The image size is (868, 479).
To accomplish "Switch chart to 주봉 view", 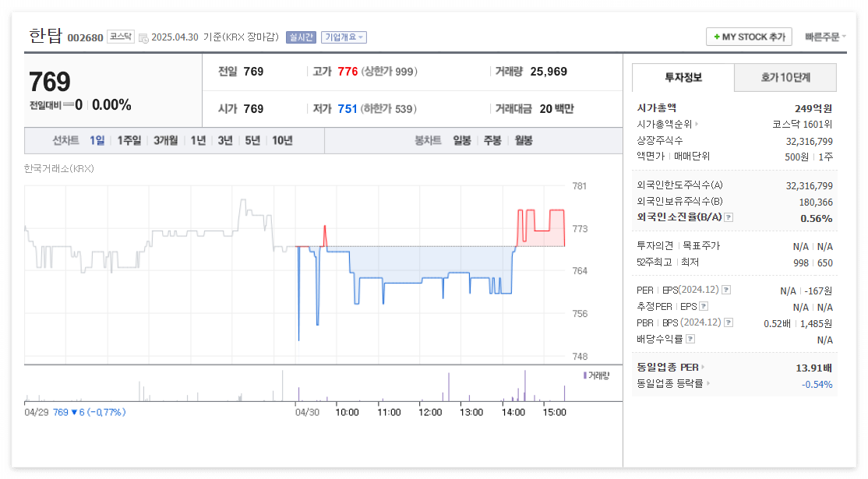I will pos(491,141).
